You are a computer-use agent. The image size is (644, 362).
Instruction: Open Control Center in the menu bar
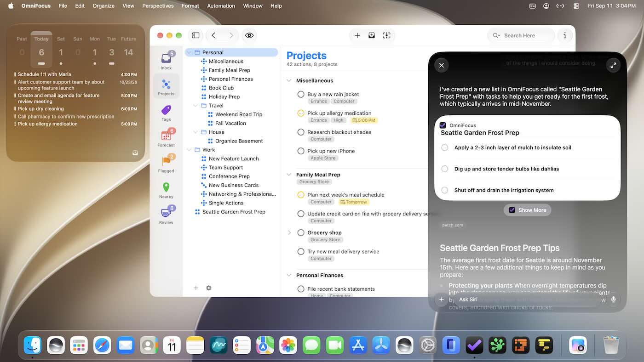[576, 6]
